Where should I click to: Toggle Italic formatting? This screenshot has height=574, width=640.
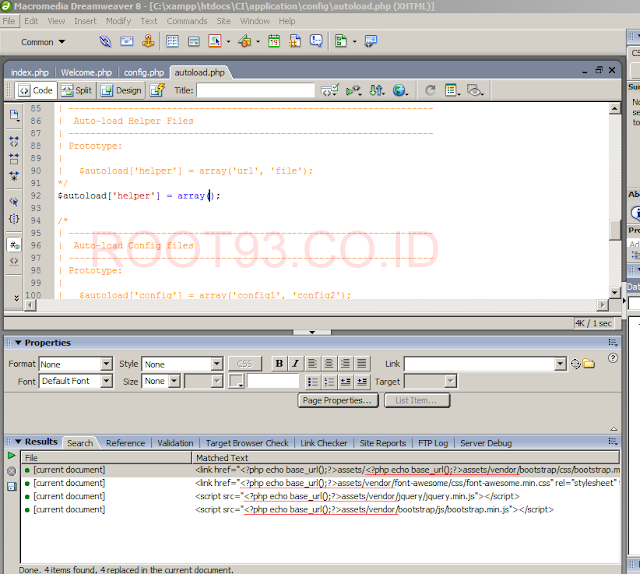point(295,363)
